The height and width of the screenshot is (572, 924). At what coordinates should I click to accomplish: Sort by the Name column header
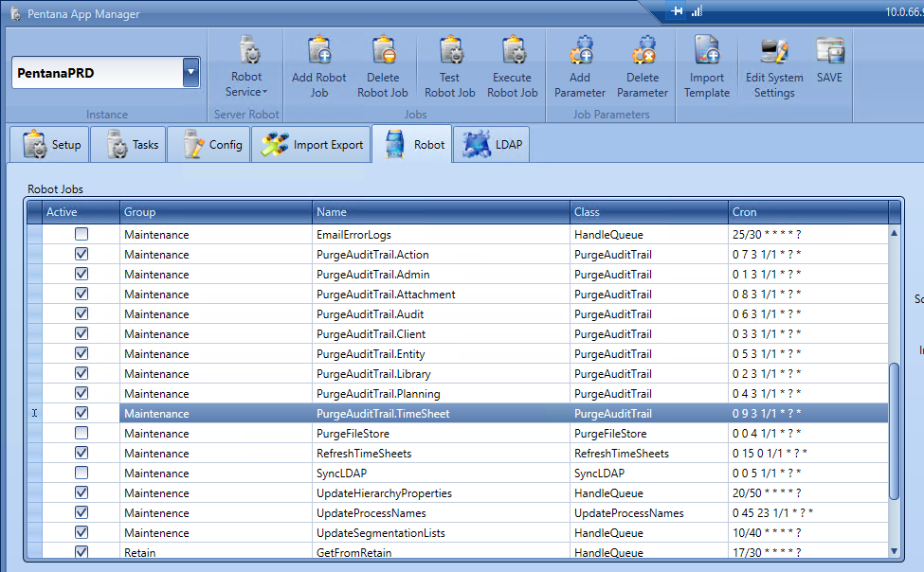pos(442,212)
